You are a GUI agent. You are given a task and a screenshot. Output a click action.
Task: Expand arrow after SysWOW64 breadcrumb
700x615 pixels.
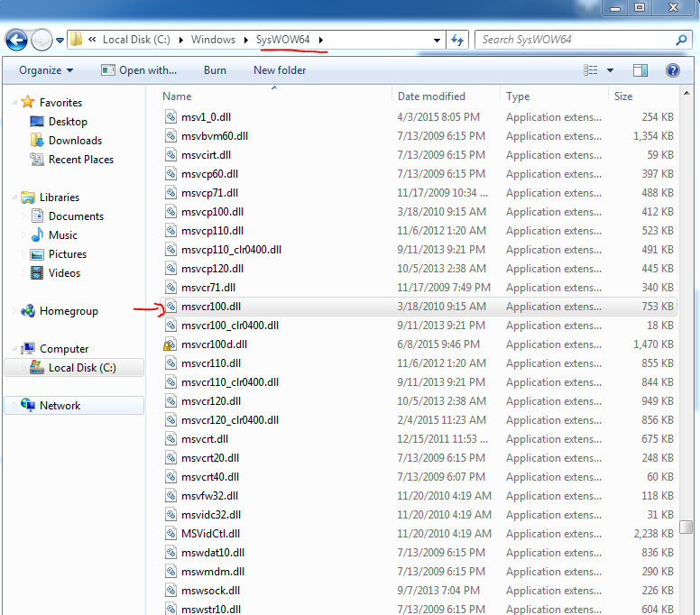pos(321,41)
